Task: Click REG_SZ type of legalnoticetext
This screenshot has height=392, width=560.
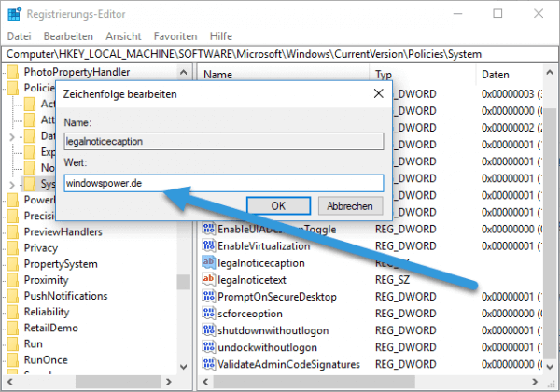Action: point(393,280)
